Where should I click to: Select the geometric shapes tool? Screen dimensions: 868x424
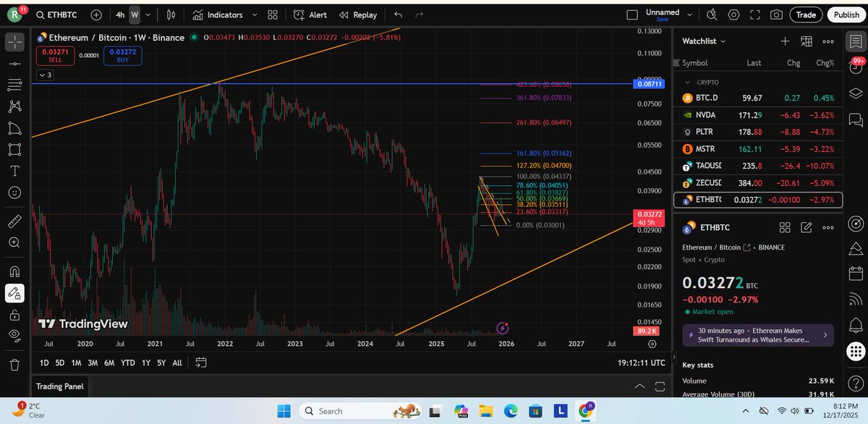(x=14, y=150)
